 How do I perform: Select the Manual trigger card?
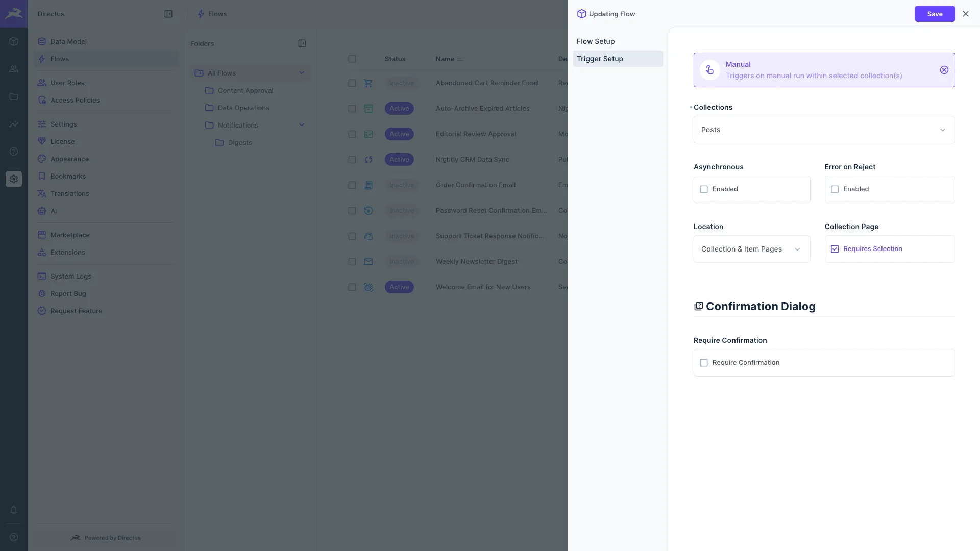[824, 70]
